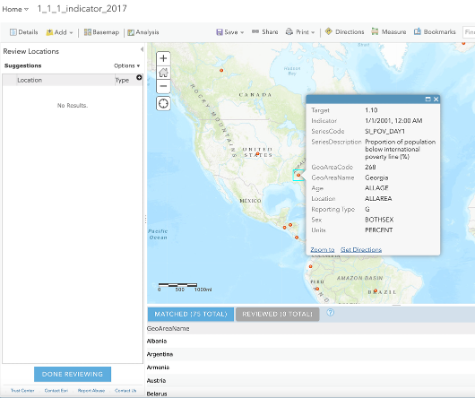Viewport: 476px width, 398px height.
Task: Select the Belarus row
Action: tap(311, 393)
